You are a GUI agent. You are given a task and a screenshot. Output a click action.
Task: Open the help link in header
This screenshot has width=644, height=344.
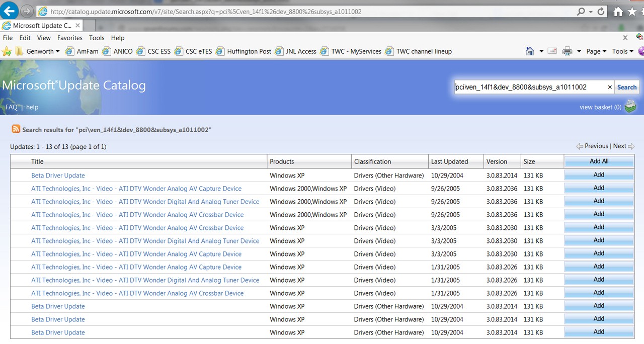(32, 107)
